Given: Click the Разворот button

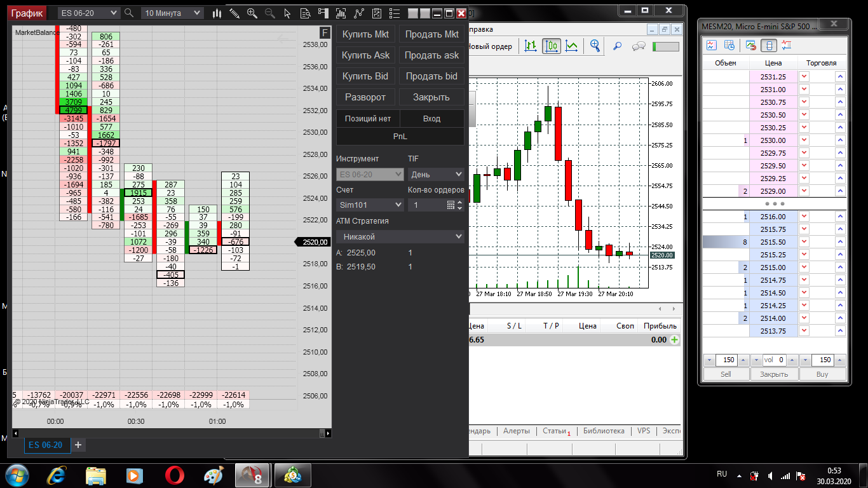Looking at the screenshot, I should tap(365, 97).
